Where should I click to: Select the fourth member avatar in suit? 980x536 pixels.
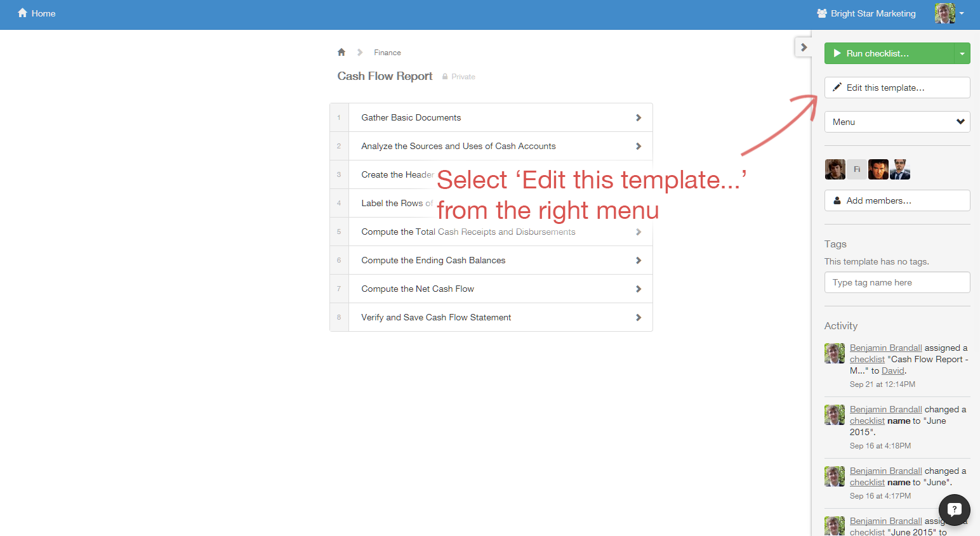tap(900, 169)
